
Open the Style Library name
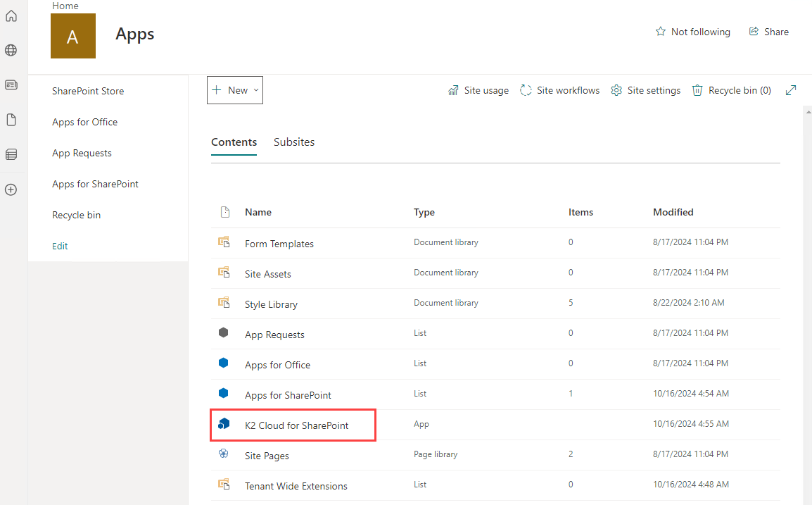click(271, 304)
